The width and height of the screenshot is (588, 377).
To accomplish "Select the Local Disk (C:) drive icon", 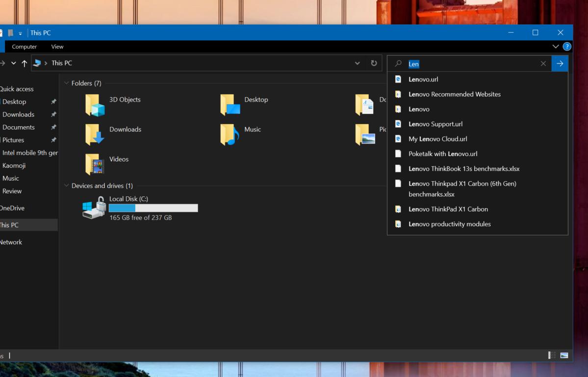I will click(x=94, y=208).
